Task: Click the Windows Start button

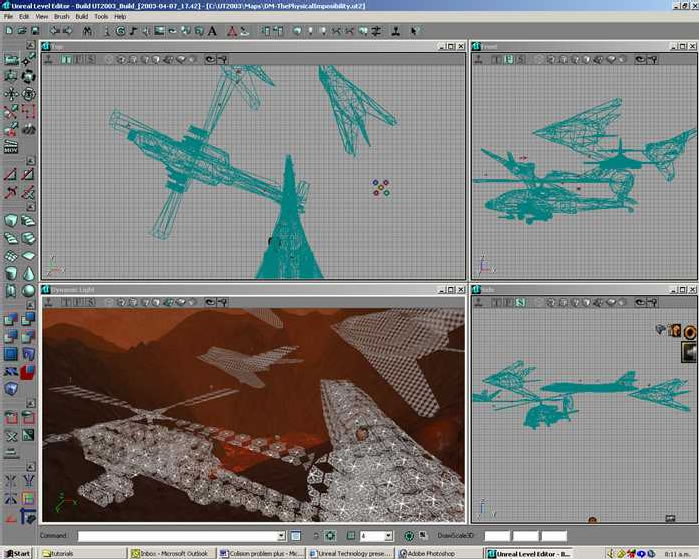Action: point(17,552)
